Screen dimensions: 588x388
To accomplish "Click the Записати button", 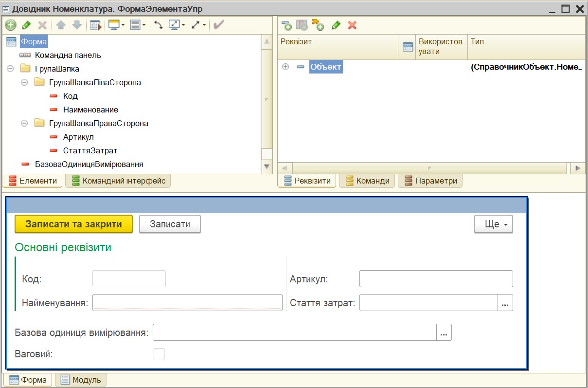I will coord(170,224).
